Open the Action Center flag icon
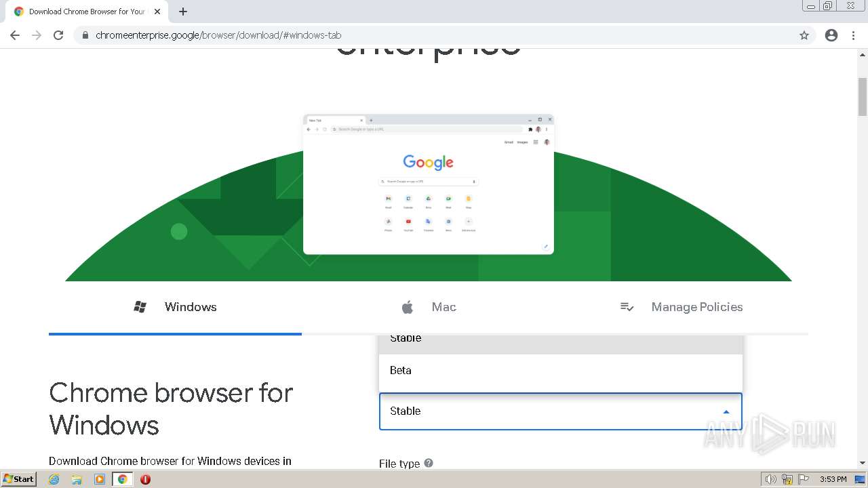Viewport: 868px width, 488px height. [x=804, y=479]
